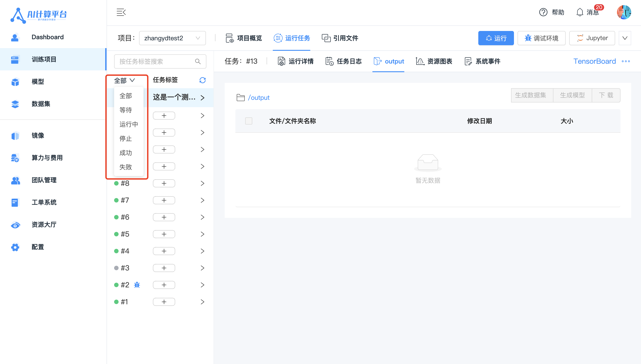Open the three-dots more menu
Viewport: 641px width, 364px height.
point(625,61)
